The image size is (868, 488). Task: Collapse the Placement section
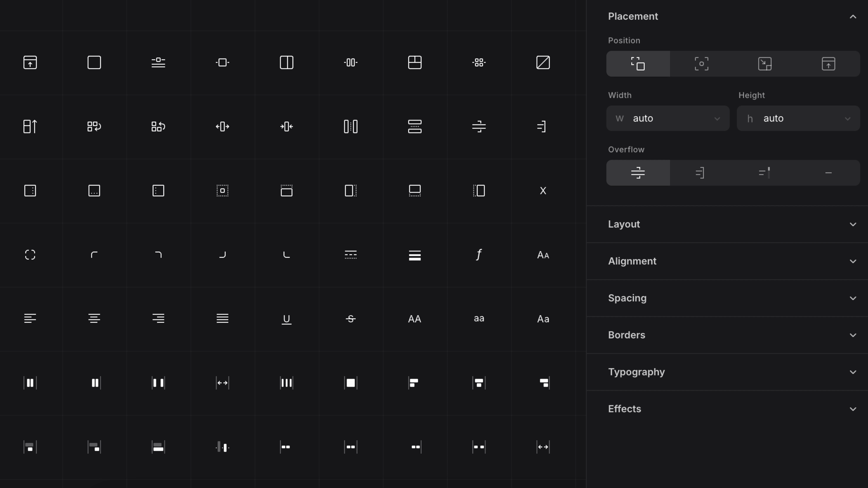852,16
